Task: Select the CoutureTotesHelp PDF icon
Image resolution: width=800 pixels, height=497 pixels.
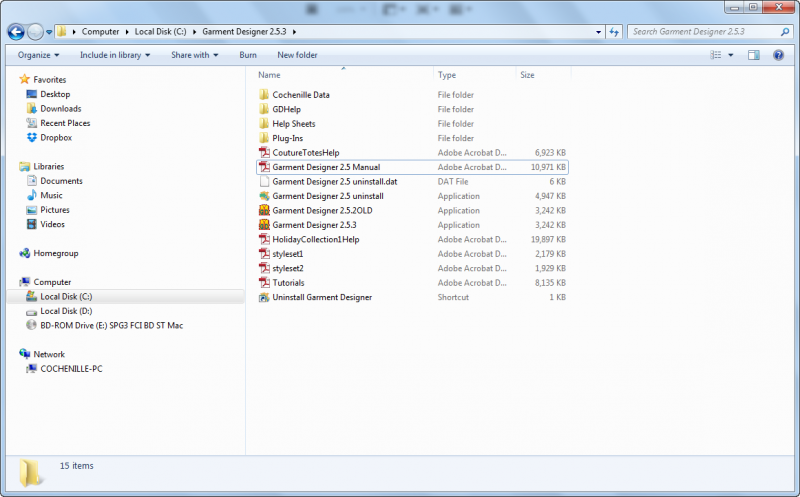Action: click(x=264, y=152)
